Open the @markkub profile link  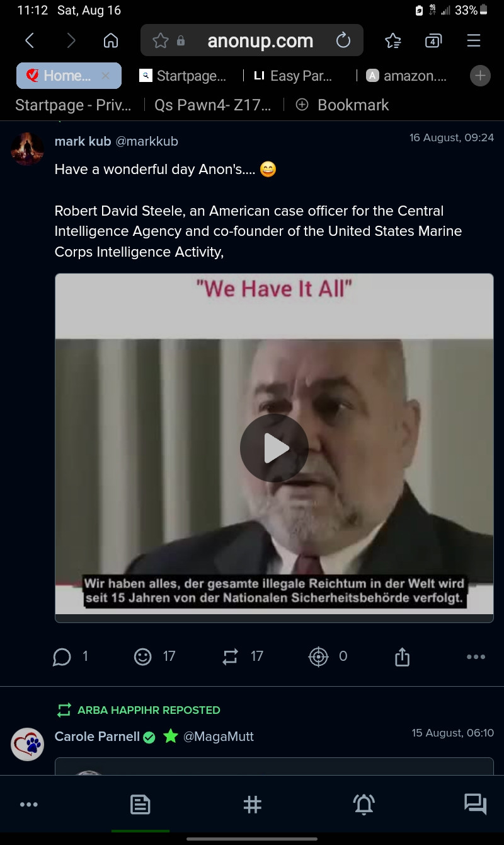(x=147, y=141)
